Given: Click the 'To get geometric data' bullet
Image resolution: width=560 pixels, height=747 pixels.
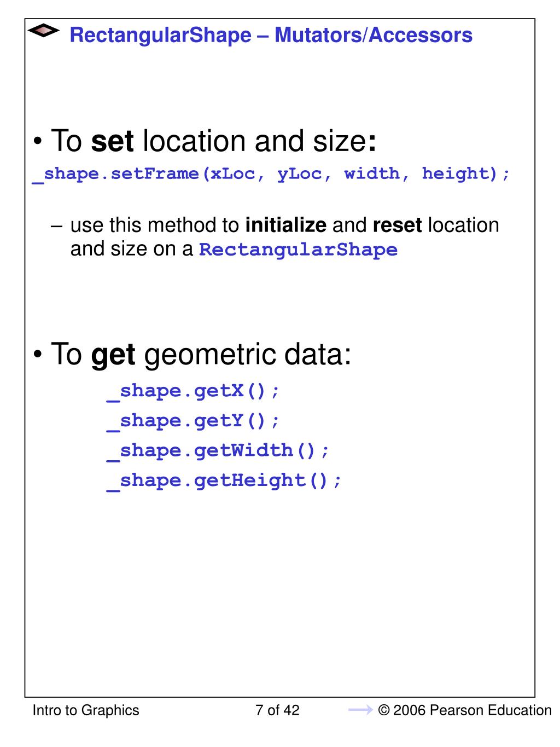Looking at the screenshot, I should click(x=201, y=355).
